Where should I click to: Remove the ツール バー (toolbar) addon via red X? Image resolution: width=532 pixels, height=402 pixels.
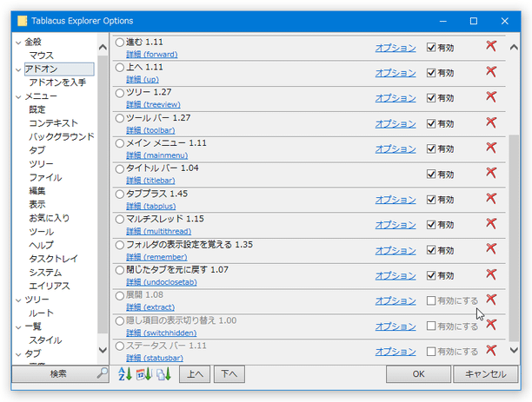[x=491, y=122]
